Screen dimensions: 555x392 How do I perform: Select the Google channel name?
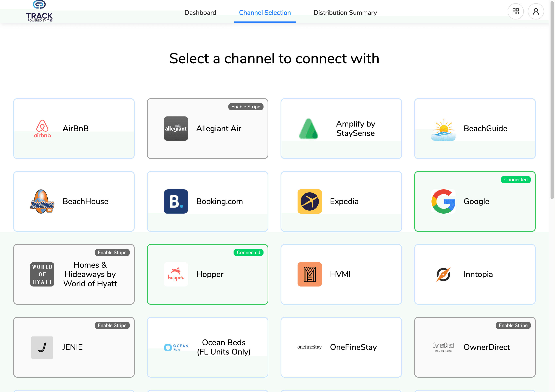pos(476,201)
